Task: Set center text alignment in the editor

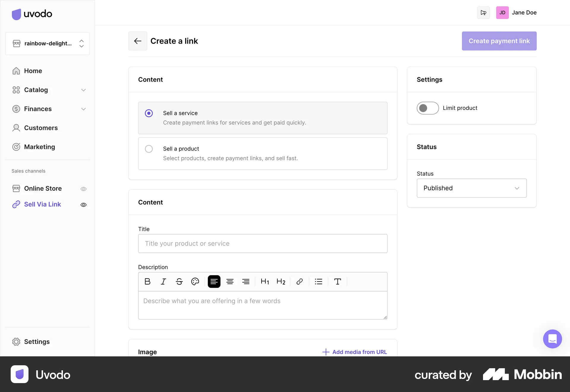Action: point(230,282)
